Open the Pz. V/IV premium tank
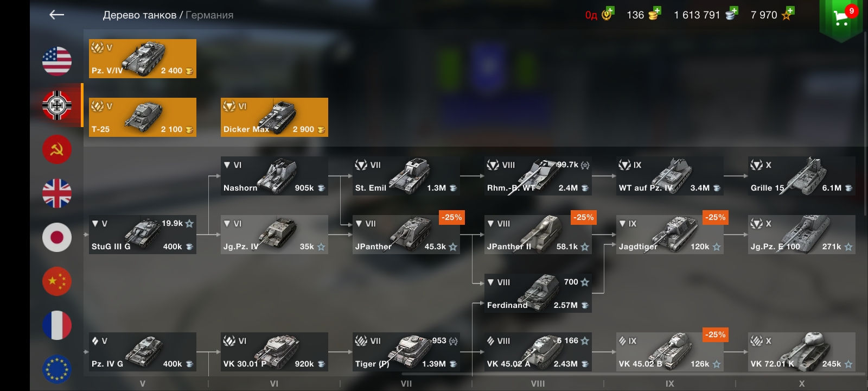 (143, 59)
